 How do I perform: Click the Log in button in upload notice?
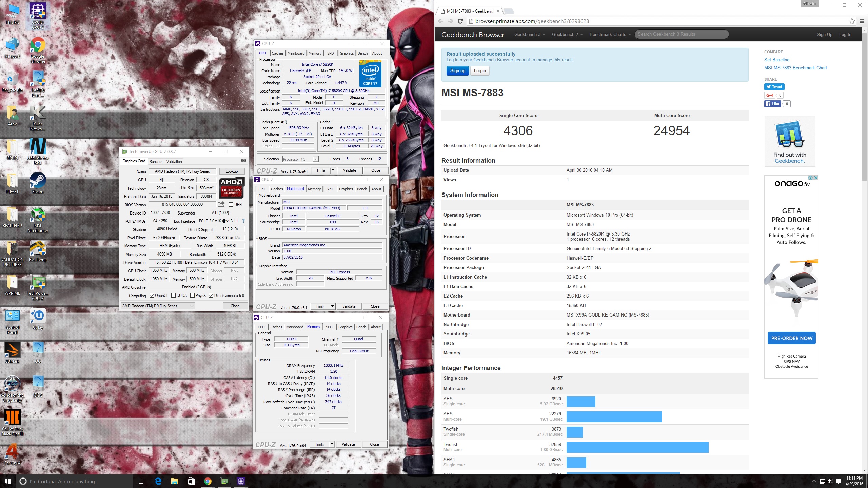(x=480, y=70)
